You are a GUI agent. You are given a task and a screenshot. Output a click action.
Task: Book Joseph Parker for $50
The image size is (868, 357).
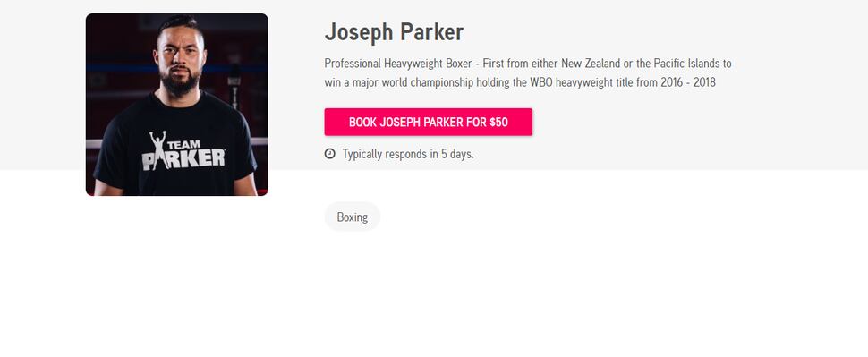click(429, 122)
